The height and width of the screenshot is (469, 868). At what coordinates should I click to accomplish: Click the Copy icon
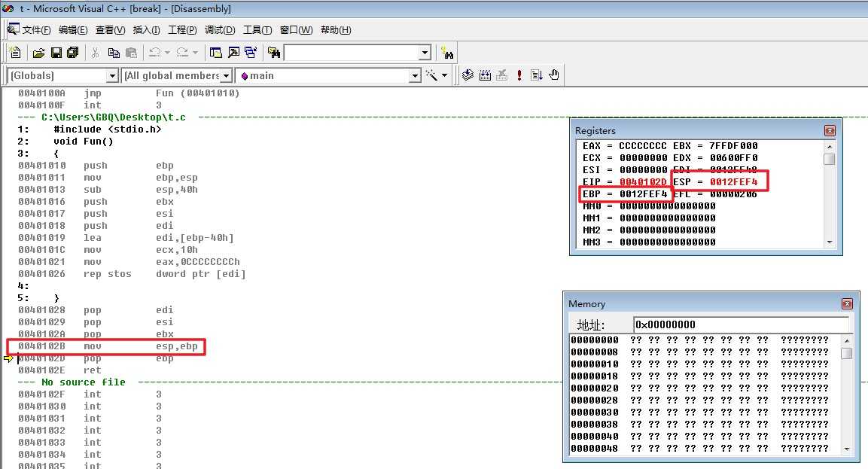coord(114,53)
